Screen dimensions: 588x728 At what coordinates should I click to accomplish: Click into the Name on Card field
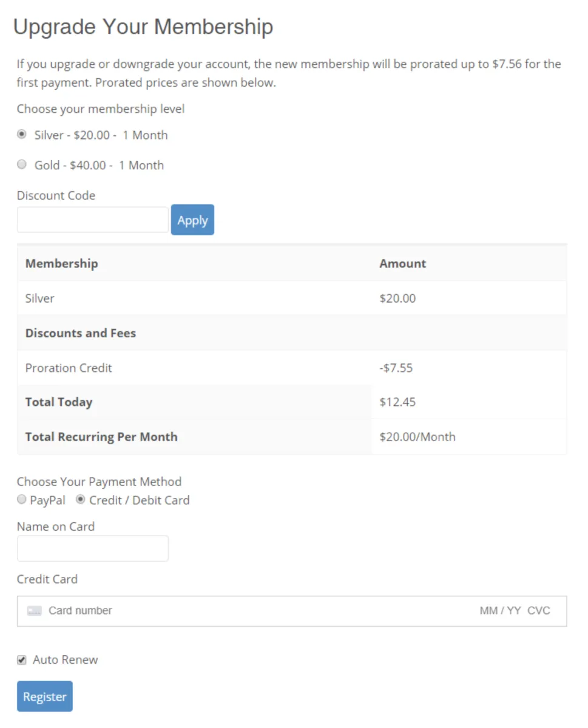(92, 548)
